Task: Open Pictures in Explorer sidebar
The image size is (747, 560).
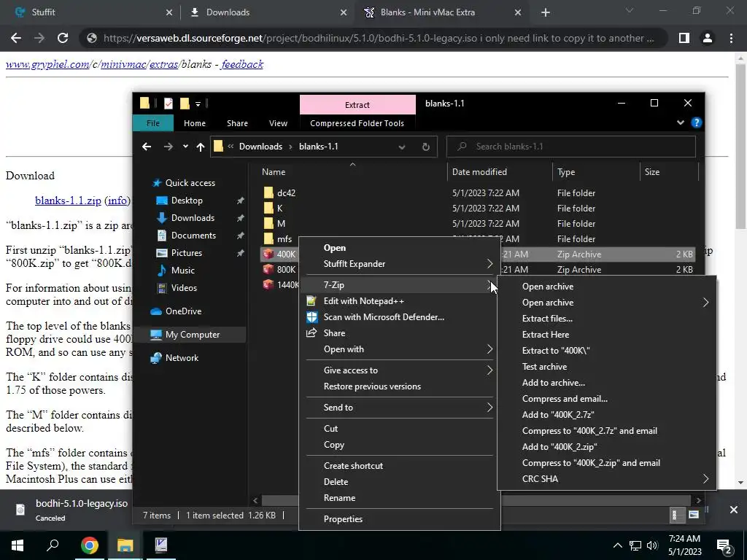Action: click(186, 253)
